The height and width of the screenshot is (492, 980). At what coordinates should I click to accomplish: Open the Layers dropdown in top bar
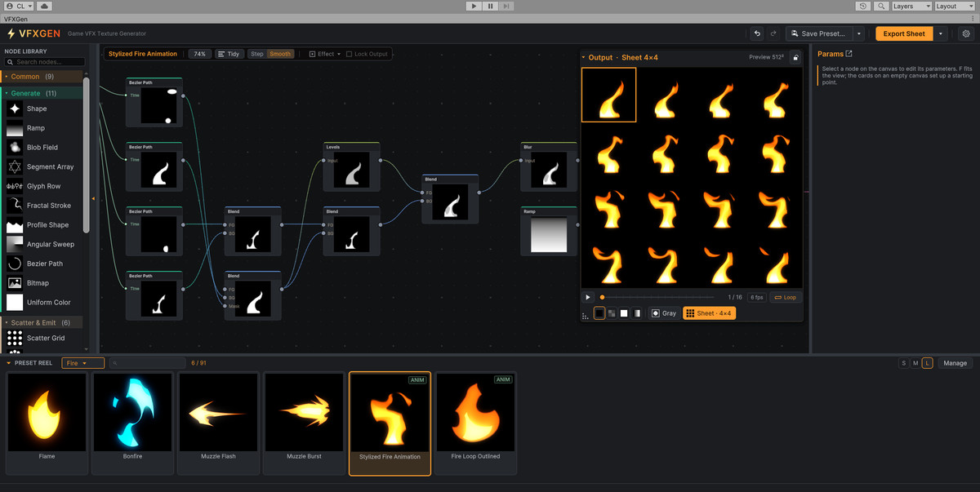click(x=911, y=6)
